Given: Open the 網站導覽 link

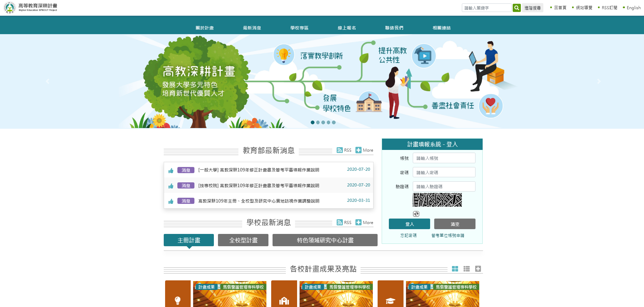Looking at the screenshot, I should (584, 8).
